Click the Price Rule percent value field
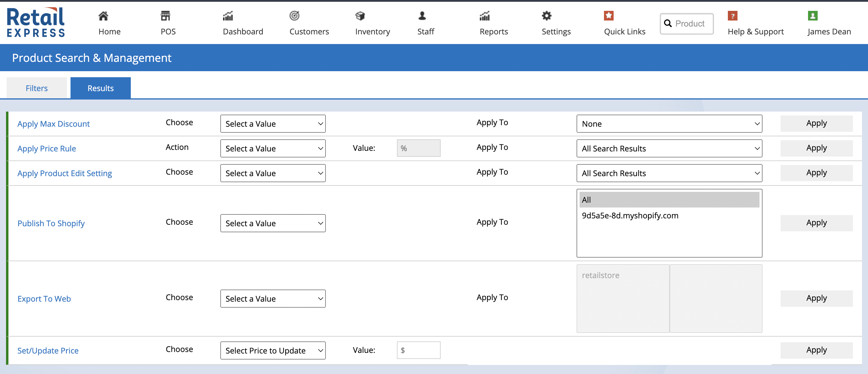The height and width of the screenshot is (374, 868). [419, 148]
